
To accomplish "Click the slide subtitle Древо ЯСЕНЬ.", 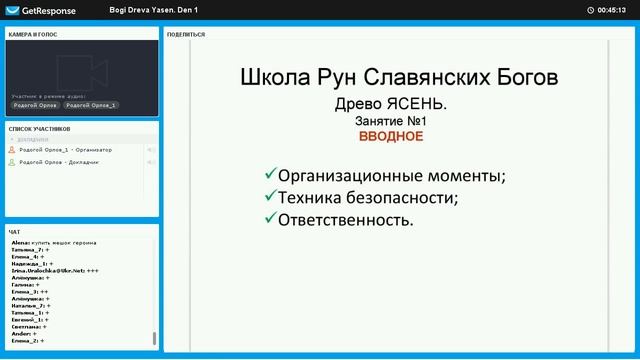I will tap(391, 104).
